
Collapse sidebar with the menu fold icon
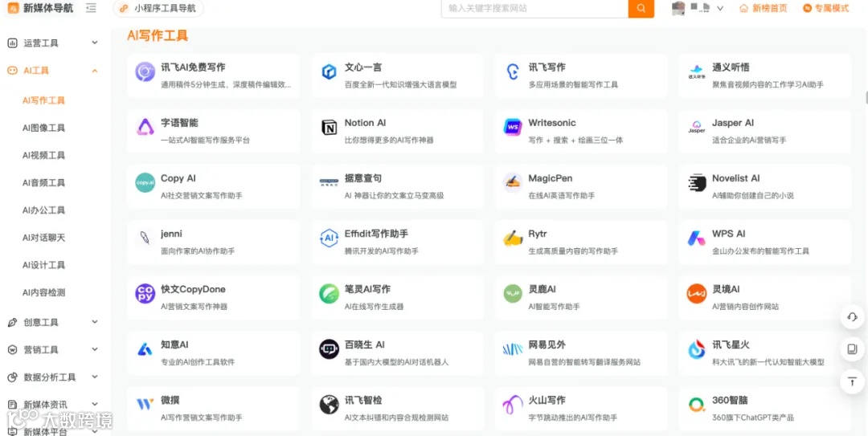pos(92,8)
